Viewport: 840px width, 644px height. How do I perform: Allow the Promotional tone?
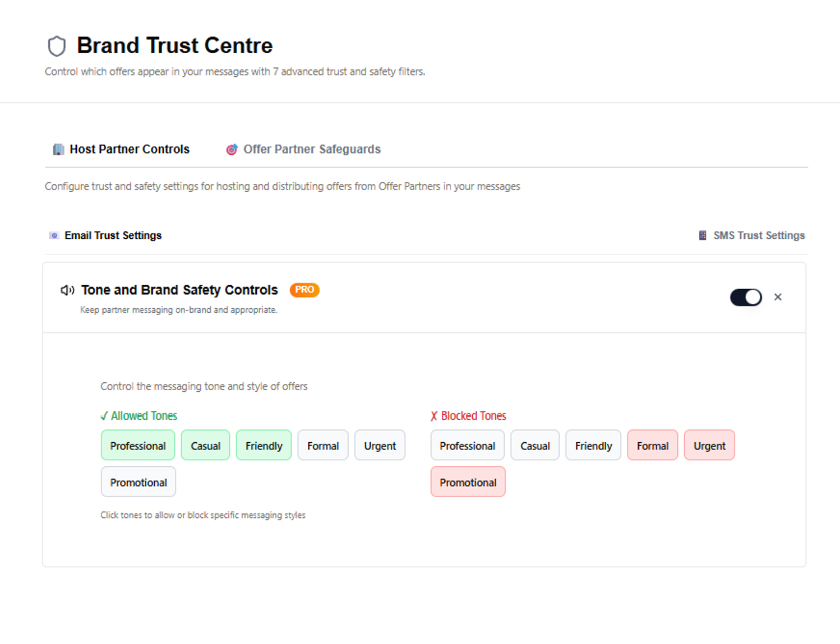pos(139,482)
